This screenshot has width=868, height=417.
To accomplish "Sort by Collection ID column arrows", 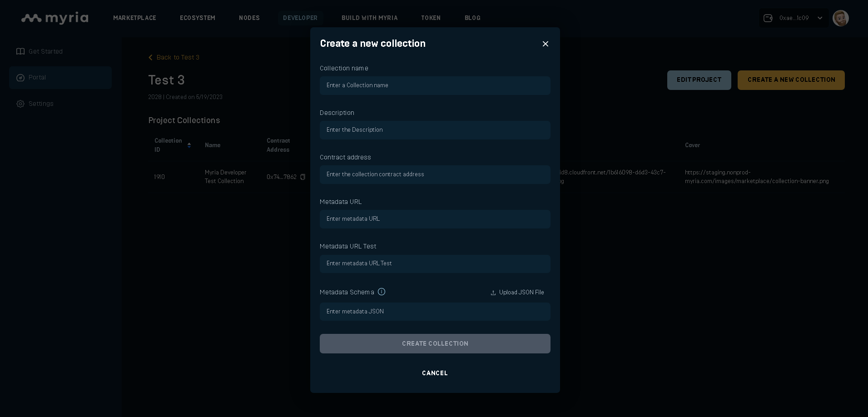I will pos(189,145).
